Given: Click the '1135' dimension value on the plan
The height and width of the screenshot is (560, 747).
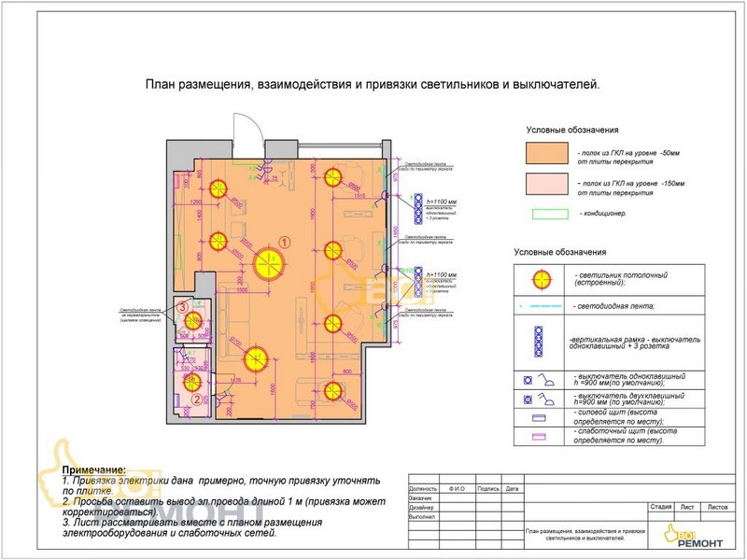Looking at the screenshot, I should coord(235,380).
